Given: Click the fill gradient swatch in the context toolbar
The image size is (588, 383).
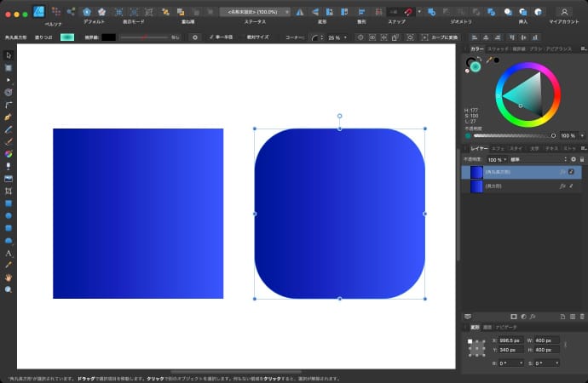Looking at the screenshot, I should 67,37.
